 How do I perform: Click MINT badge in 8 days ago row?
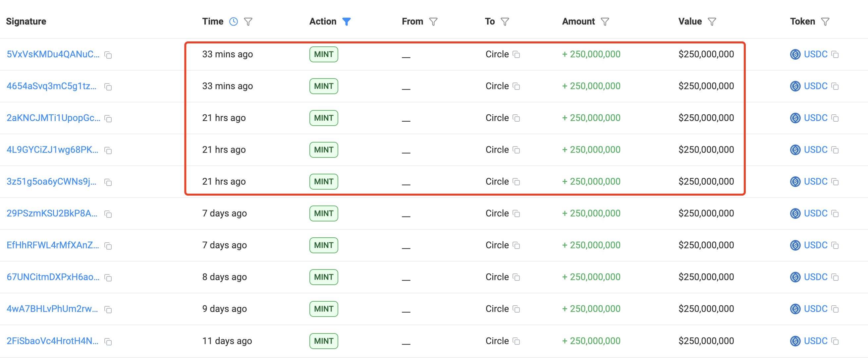323,277
